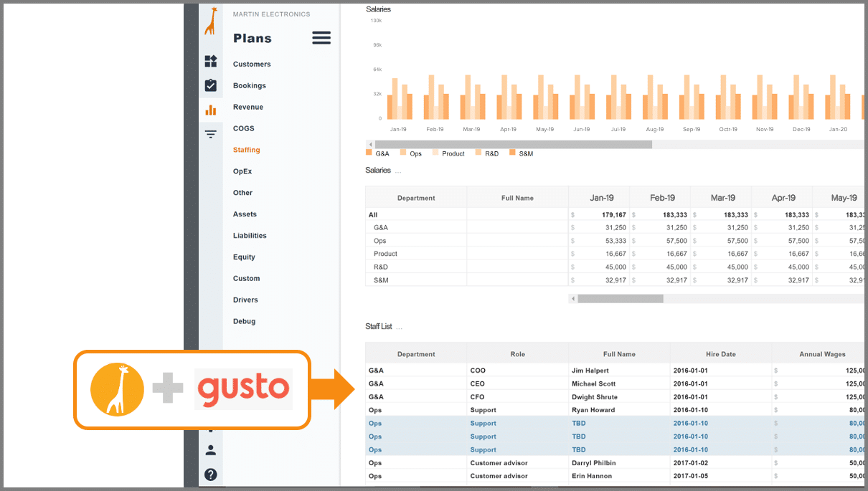Click the Jim Halpert staff name
868x491 pixels.
590,371
